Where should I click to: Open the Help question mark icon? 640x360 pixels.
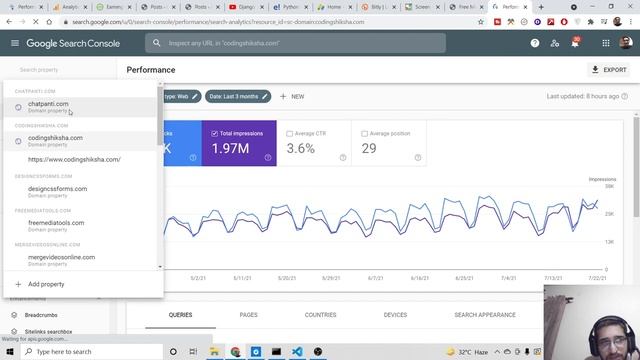pos(535,43)
